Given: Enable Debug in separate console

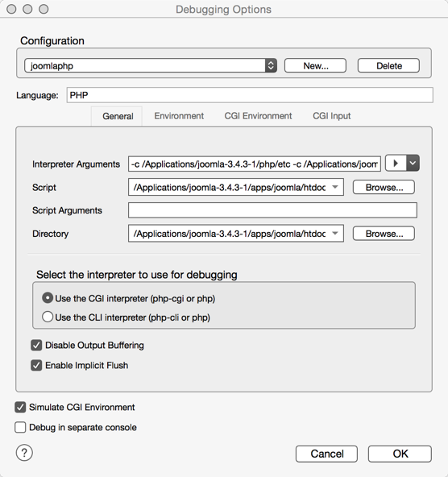Looking at the screenshot, I should (20, 427).
